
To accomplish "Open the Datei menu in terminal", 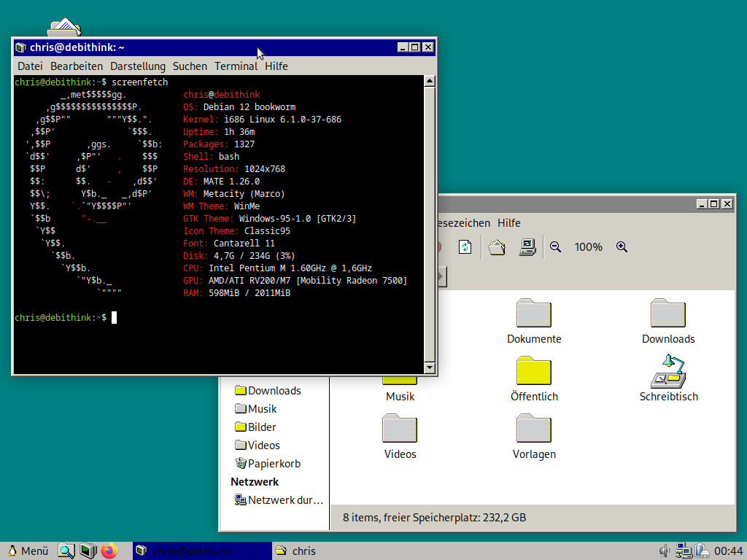I will 30,66.
